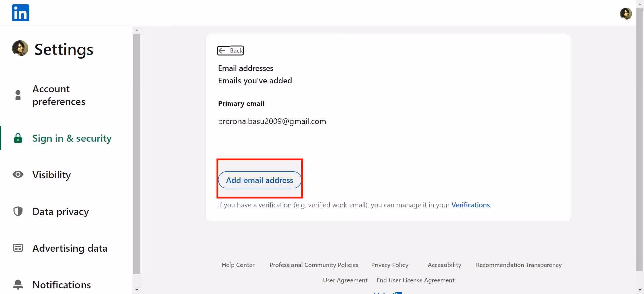The height and width of the screenshot is (294, 644).
Task: Open User Agreement footer link
Action: coord(345,280)
